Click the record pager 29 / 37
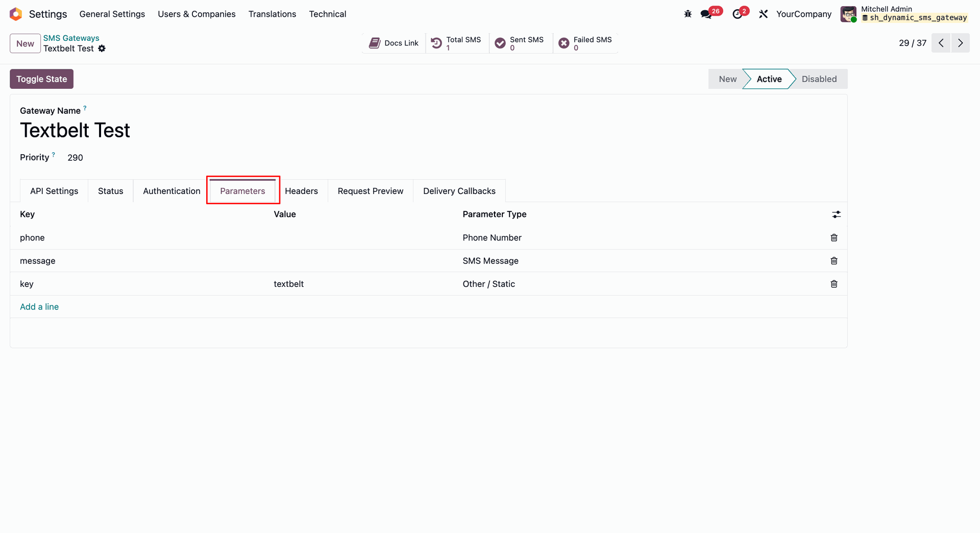980x533 pixels. pos(913,43)
